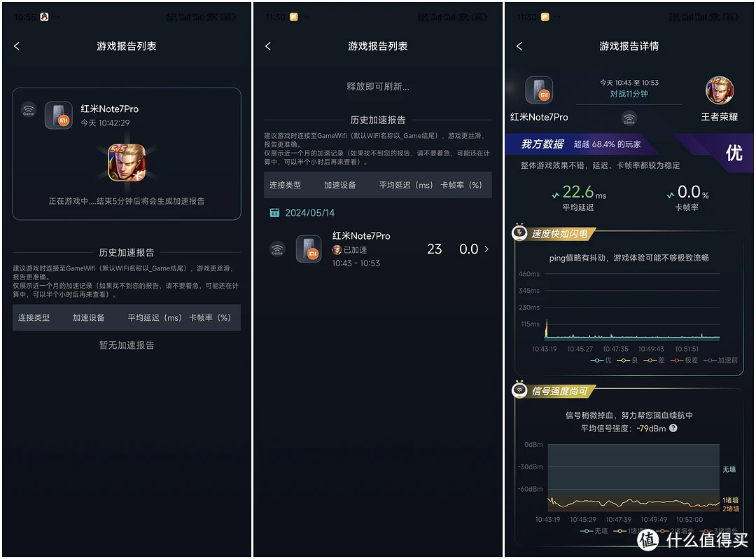The height and width of the screenshot is (559, 756).
Task: Open the 10:43 - 10:53 acceleration report entry
Action: [x=378, y=249]
